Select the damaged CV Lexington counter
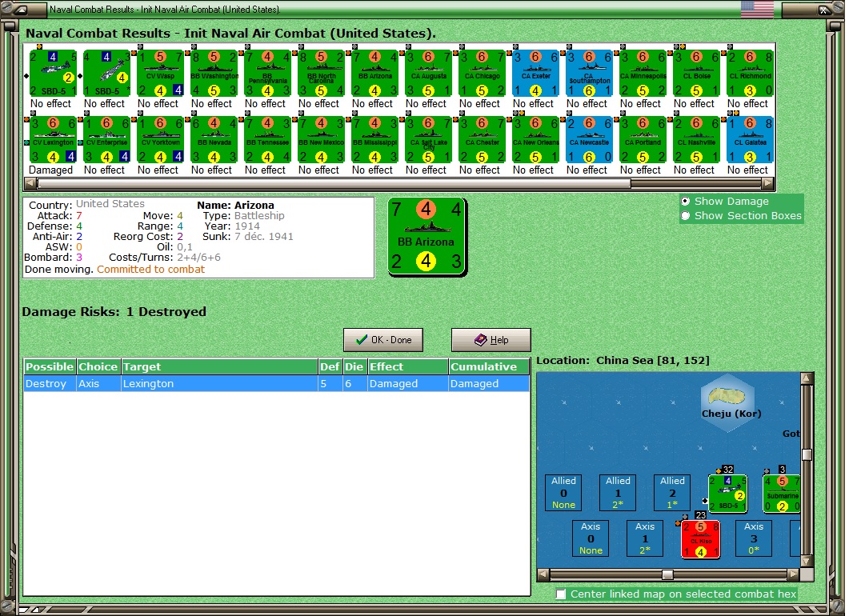Image resolution: width=865 pixels, height=616 pixels. [53, 139]
